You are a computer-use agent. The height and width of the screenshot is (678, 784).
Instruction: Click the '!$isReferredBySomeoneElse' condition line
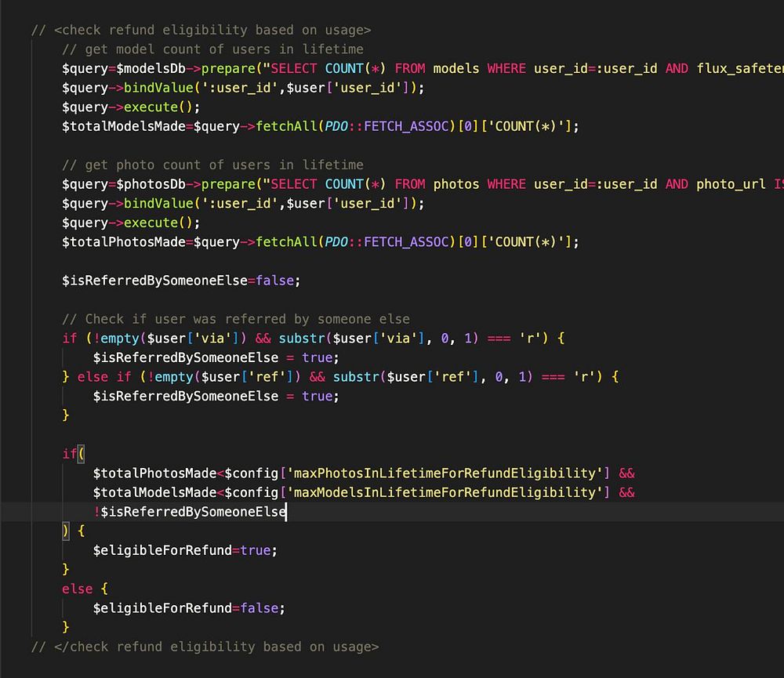tap(190, 512)
